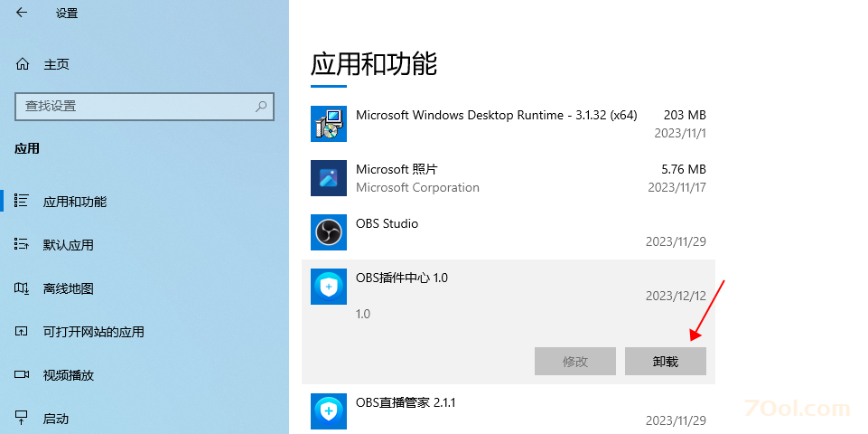Click the Microsoft Corporation publisher text
The width and height of the screenshot is (868, 434).
417,187
